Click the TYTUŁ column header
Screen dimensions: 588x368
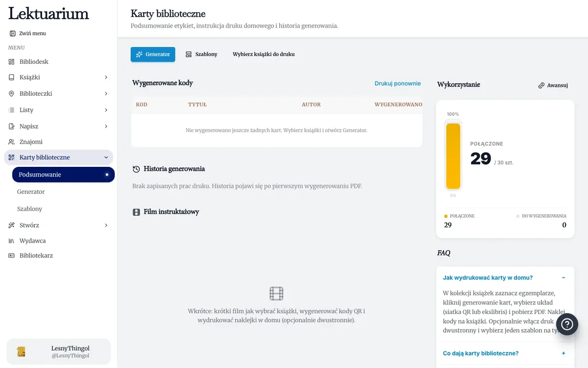pos(197,105)
